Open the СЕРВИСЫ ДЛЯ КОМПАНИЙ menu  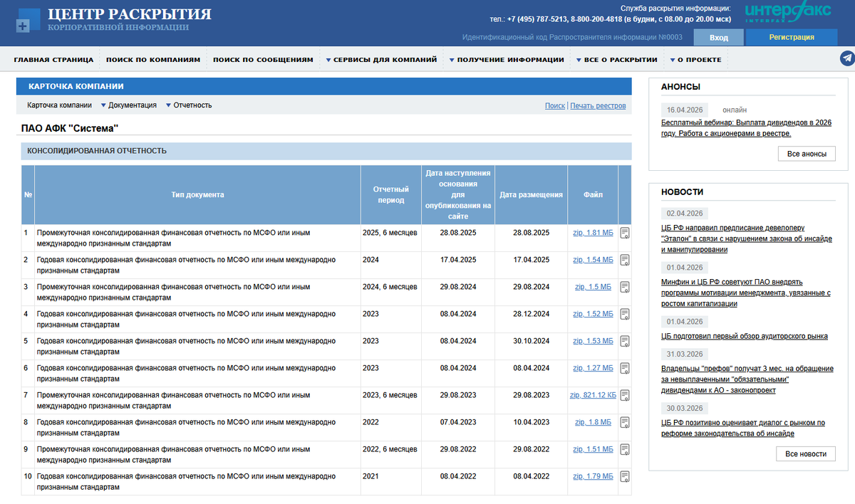pos(383,59)
